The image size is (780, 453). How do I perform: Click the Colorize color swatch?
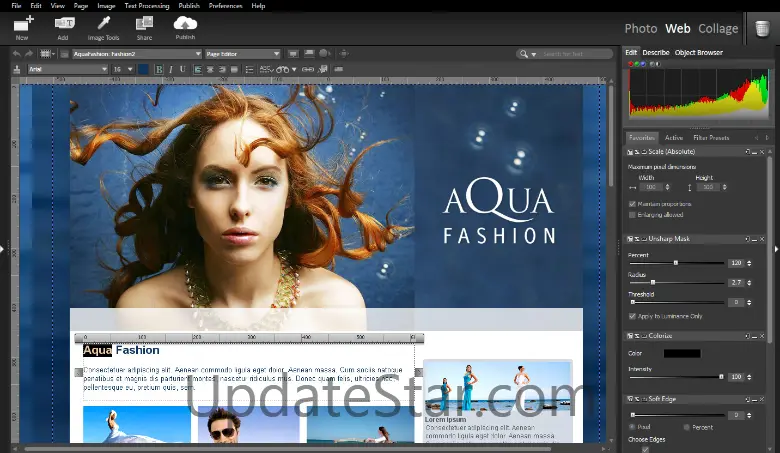(x=681, y=353)
